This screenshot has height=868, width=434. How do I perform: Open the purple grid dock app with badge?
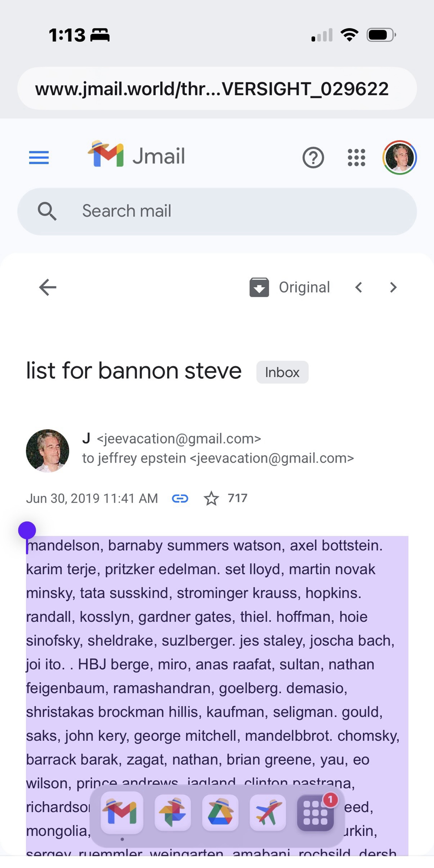click(x=316, y=812)
